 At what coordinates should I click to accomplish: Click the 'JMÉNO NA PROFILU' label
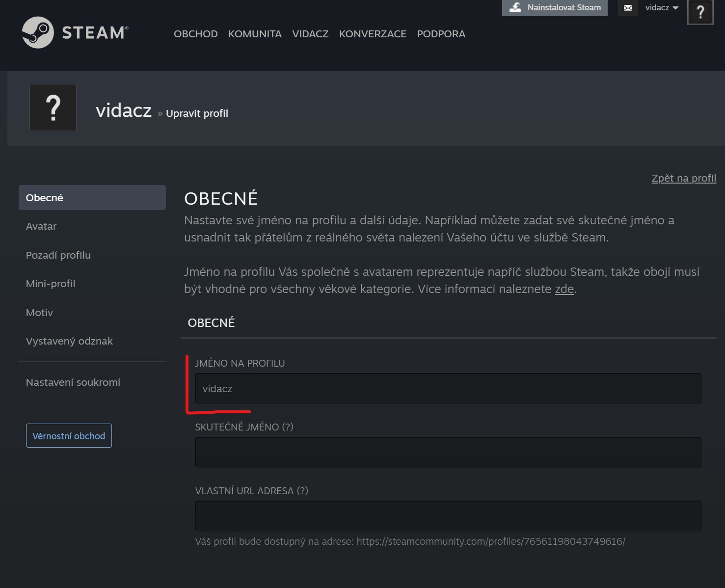click(x=240, y=363)
